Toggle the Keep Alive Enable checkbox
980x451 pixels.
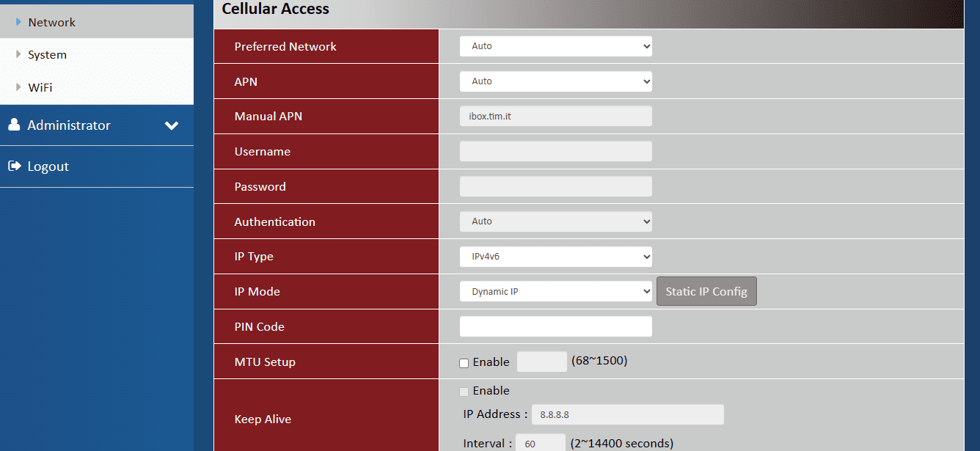464,391
